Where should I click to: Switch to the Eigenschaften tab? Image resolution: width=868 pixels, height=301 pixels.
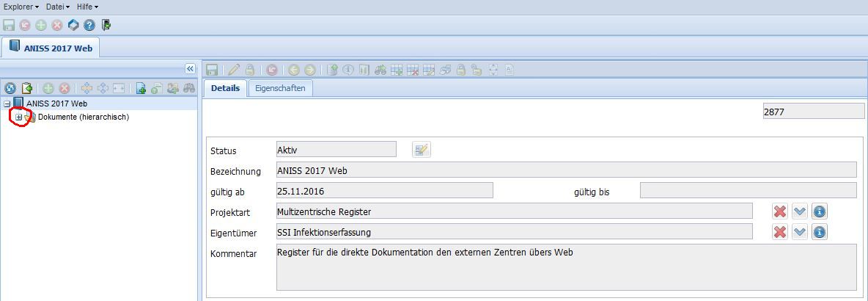click(281, 88)
